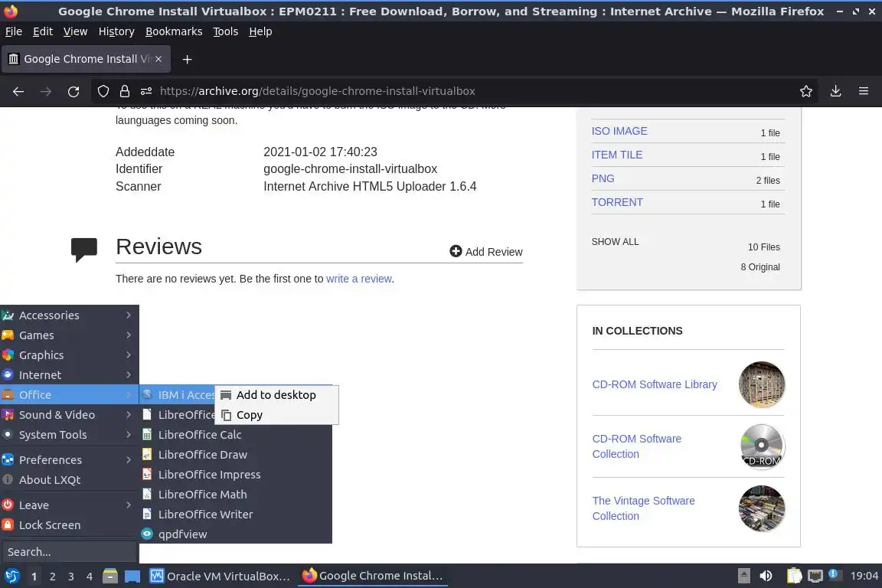Open the LXQt start menu icon in the panel

pos(11,576)
